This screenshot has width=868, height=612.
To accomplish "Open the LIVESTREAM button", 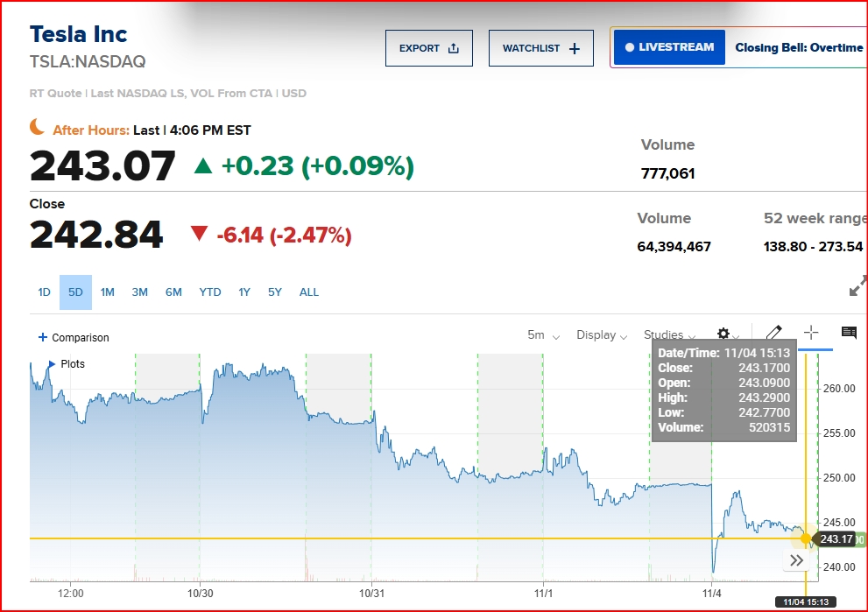I will pos(669,47).
